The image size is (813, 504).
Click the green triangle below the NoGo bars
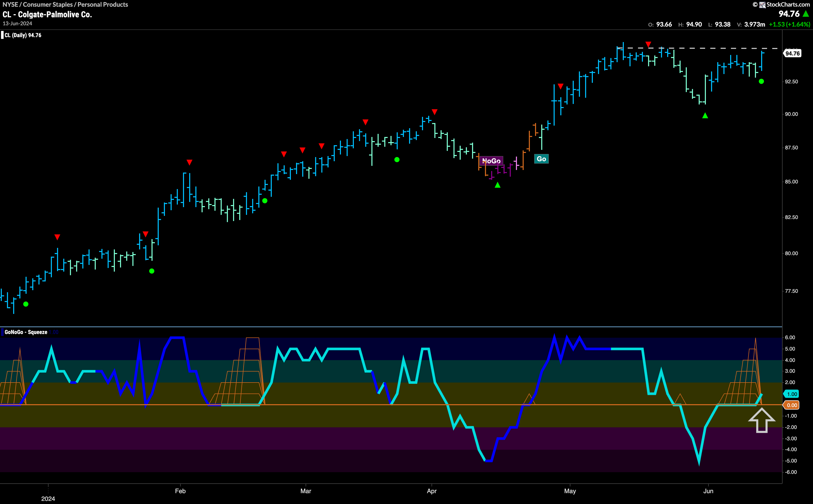tap(498, 185)
